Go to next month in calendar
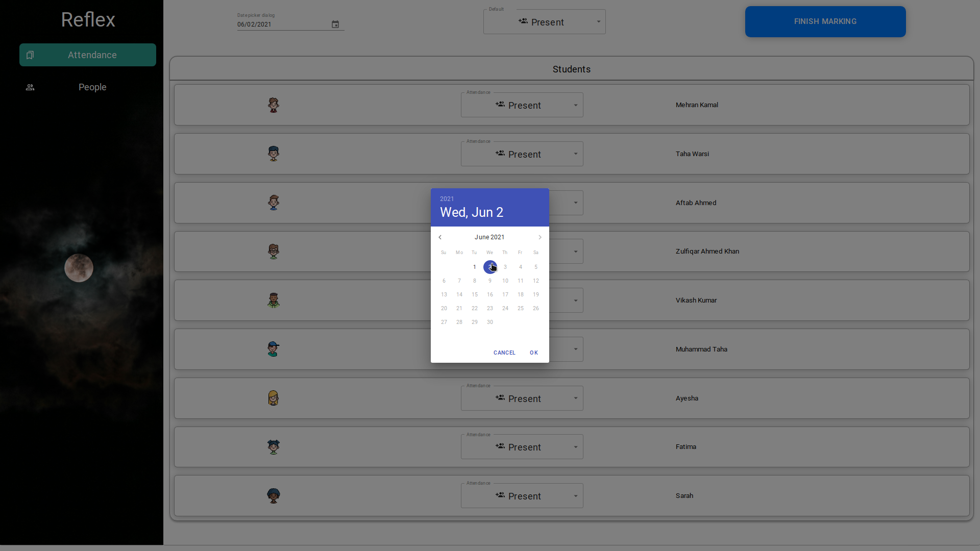The width and height of the screenshot is (980, 551). coord(540,237)
